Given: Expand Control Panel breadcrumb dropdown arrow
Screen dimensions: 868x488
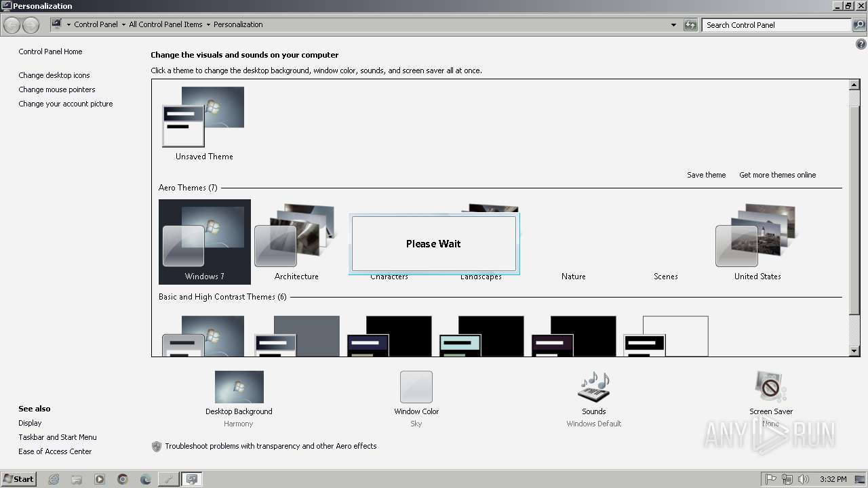Looking at the screenshot, I should (123, 25).
